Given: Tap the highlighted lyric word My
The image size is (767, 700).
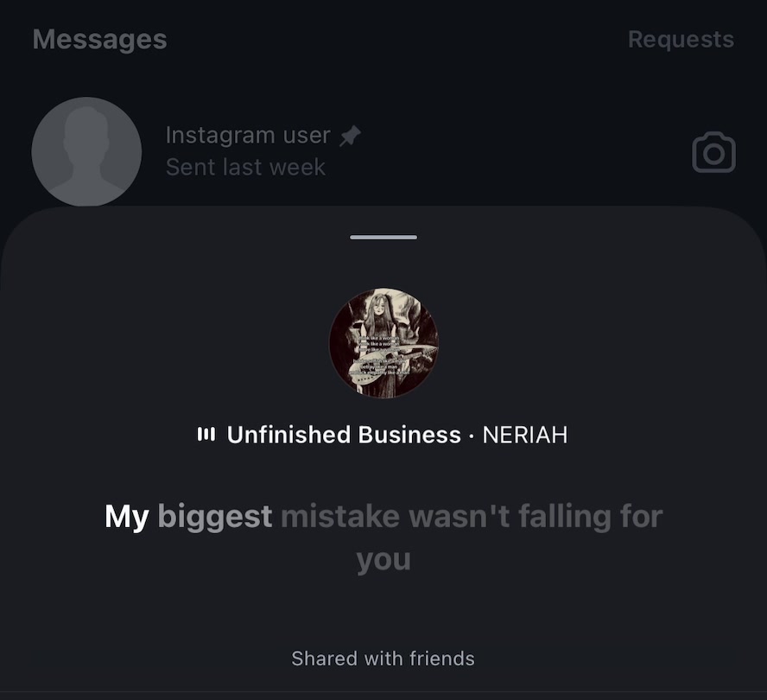Looking at the screenshot, I should click(x=127, y=518).
